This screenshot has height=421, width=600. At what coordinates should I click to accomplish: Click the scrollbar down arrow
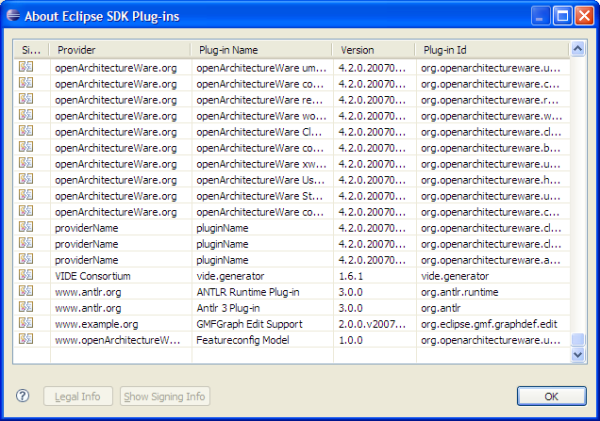coord(578,355)
